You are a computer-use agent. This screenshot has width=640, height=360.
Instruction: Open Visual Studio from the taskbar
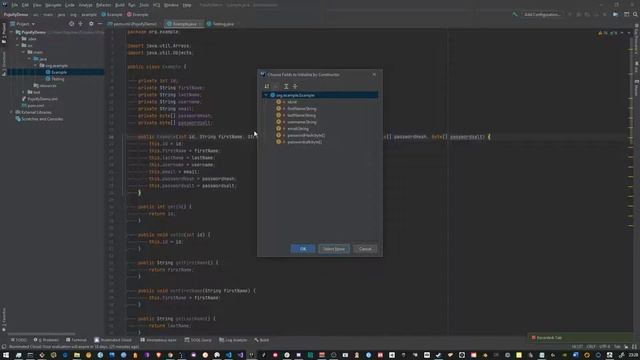tap(240, 355)
